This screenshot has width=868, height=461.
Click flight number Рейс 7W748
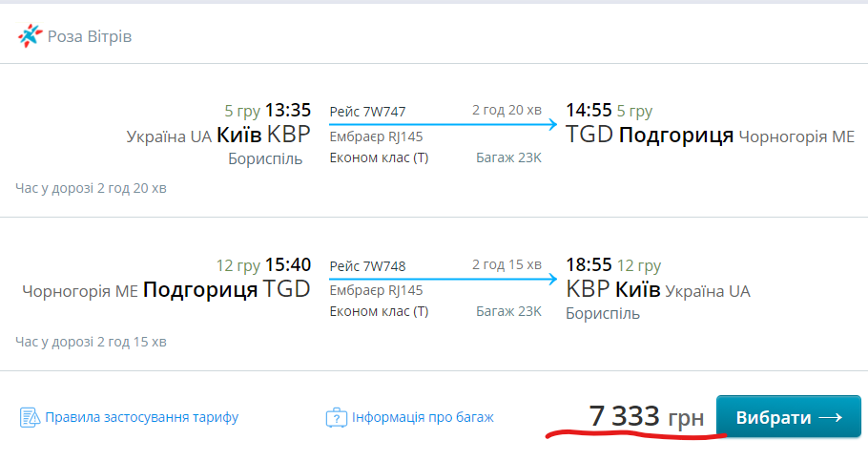[367, 266]
